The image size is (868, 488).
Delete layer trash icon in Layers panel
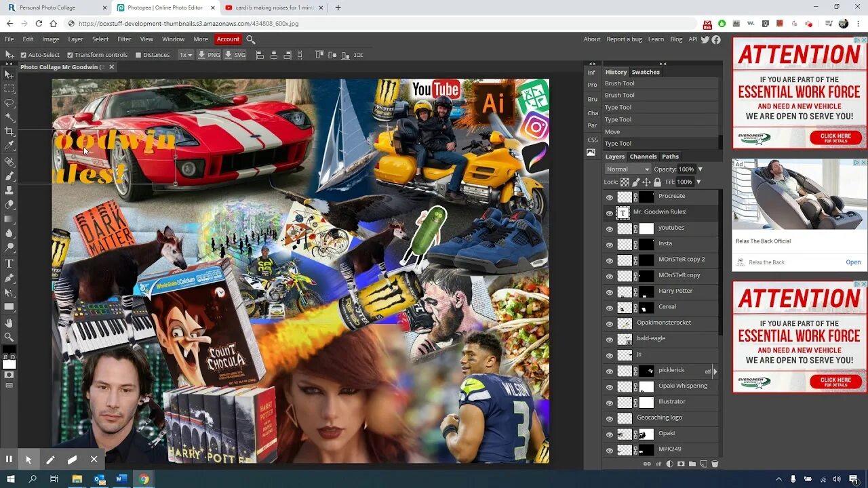[714, 464]
